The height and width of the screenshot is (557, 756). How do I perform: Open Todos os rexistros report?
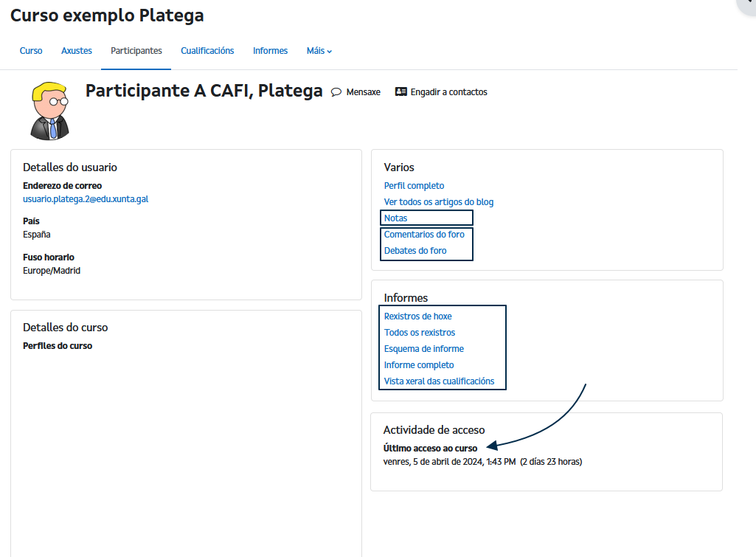point(420,333)
